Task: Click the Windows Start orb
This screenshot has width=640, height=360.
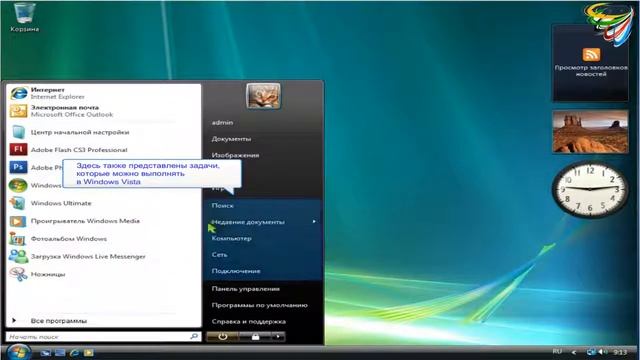Action: (18, 352)
